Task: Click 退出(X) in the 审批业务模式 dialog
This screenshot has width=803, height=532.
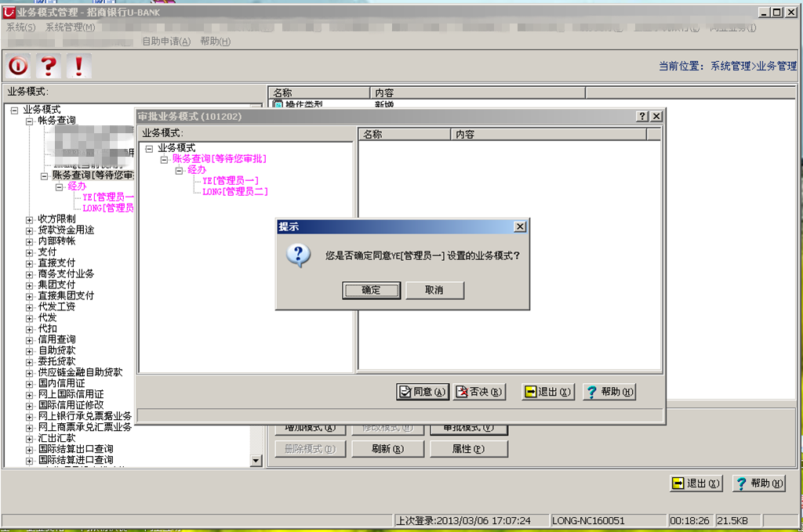Action: point(548,392)
